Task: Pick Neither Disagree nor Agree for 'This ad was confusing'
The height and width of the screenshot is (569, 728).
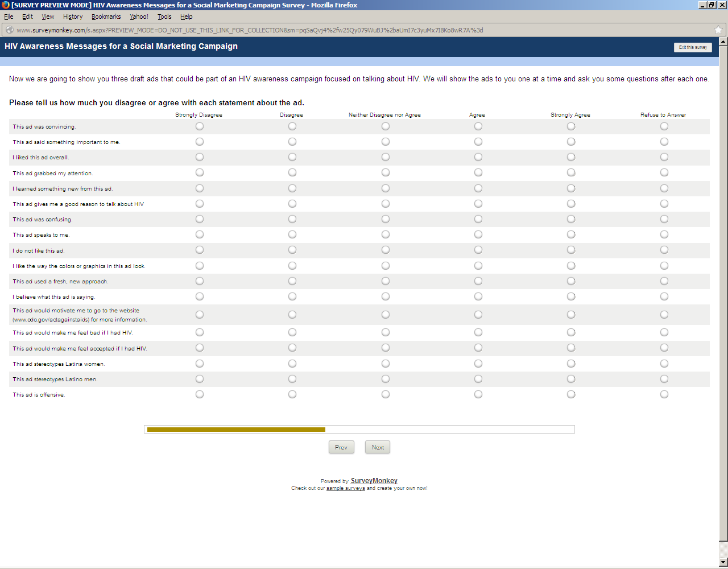Action: pos(386,219)
